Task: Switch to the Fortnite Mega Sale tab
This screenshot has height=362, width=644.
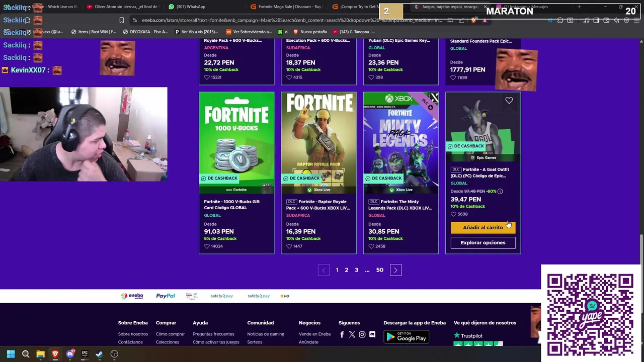Action: tap(287, 7)
